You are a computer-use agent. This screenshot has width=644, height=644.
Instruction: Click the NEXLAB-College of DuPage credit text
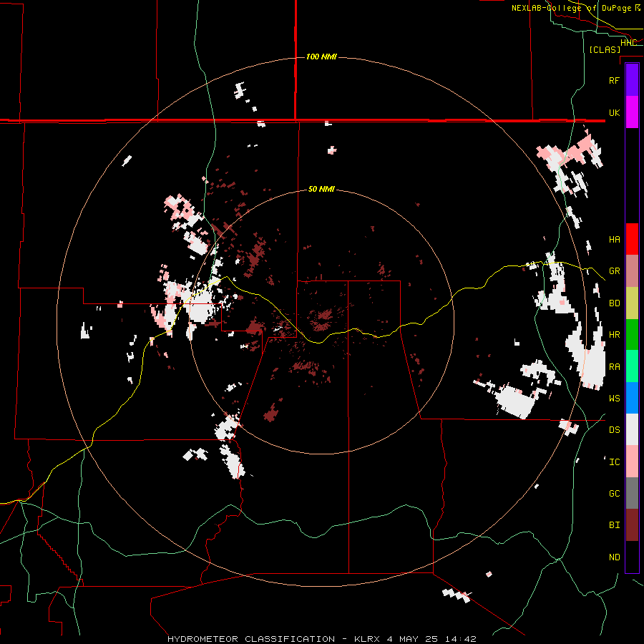[x=575, y=8]
